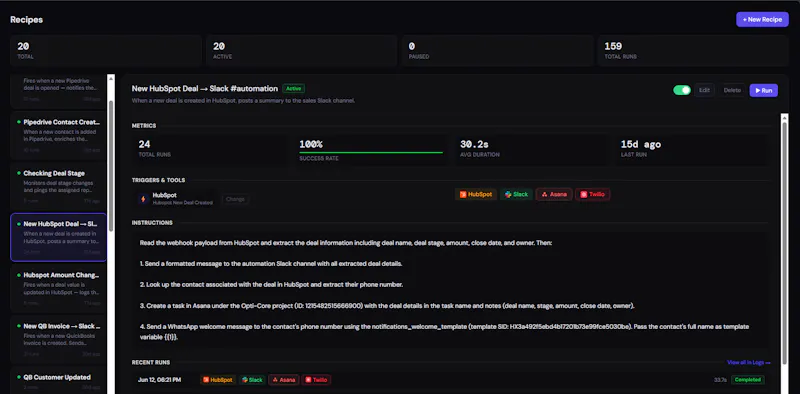Click the Slack tag in the Jun 12 run
The width and height of the screenshot is (800, 394).
252,380
